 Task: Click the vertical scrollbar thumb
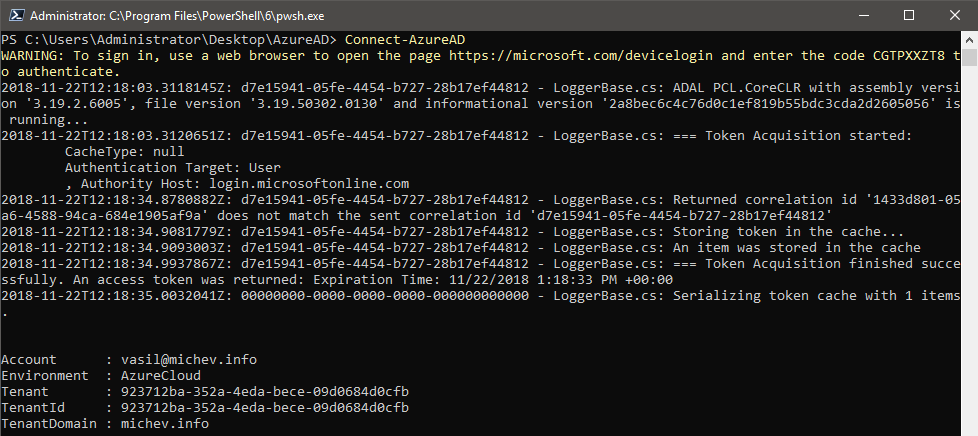tap(969, 57)
